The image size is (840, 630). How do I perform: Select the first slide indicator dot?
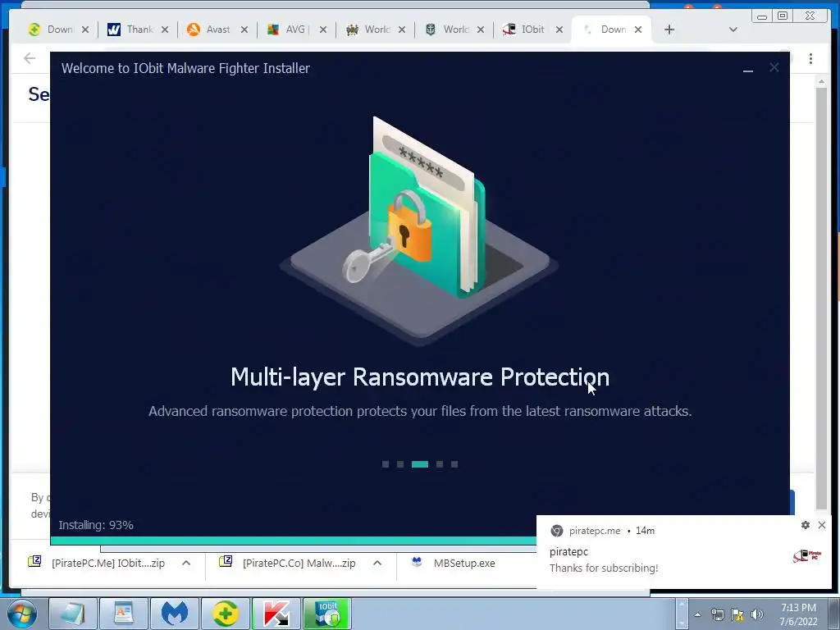coord(386,464)
